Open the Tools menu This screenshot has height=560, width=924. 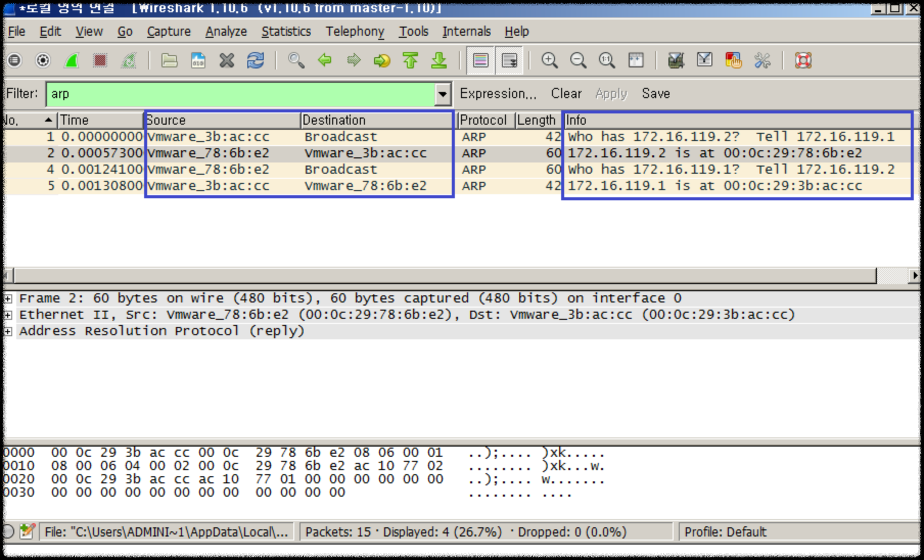(413, 32)
